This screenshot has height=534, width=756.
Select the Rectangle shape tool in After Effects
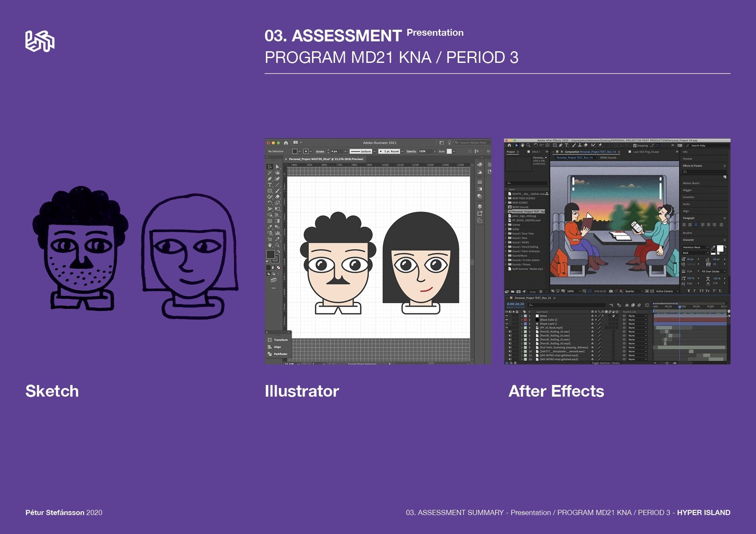coord(555,145)
